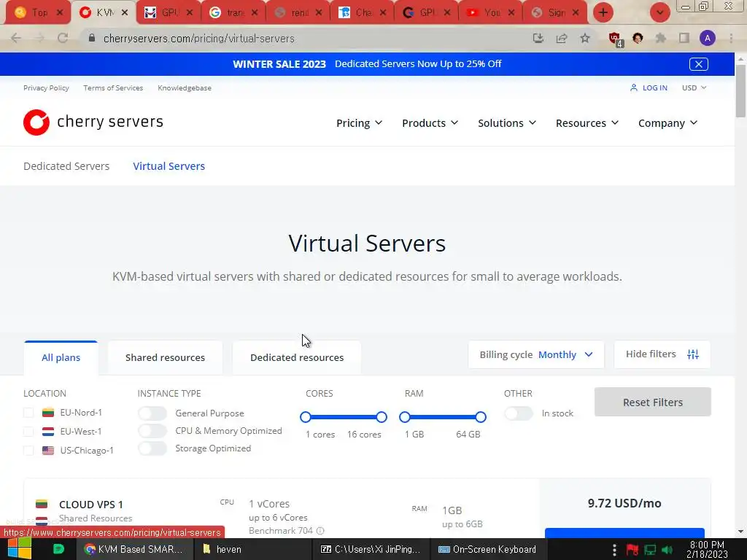Toggle Storage Optimized switch

click(152, 448)
